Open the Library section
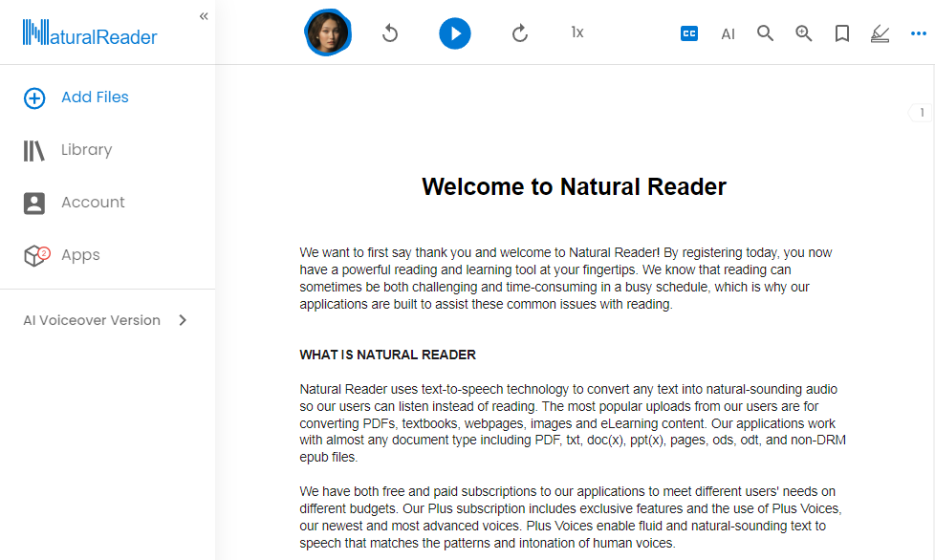Screen dimensions: 935x560 click(86, 149)
